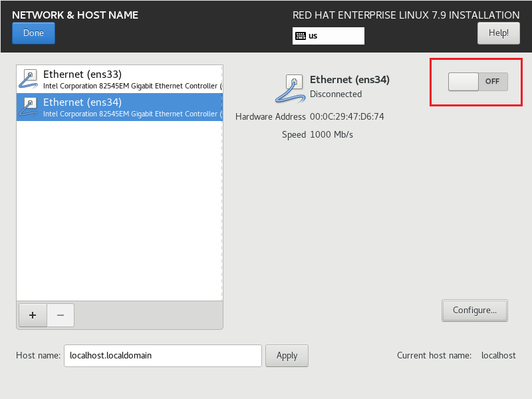Add a new network device with the plus button
This screenshot has height=399, width=532.
(33, 315)
